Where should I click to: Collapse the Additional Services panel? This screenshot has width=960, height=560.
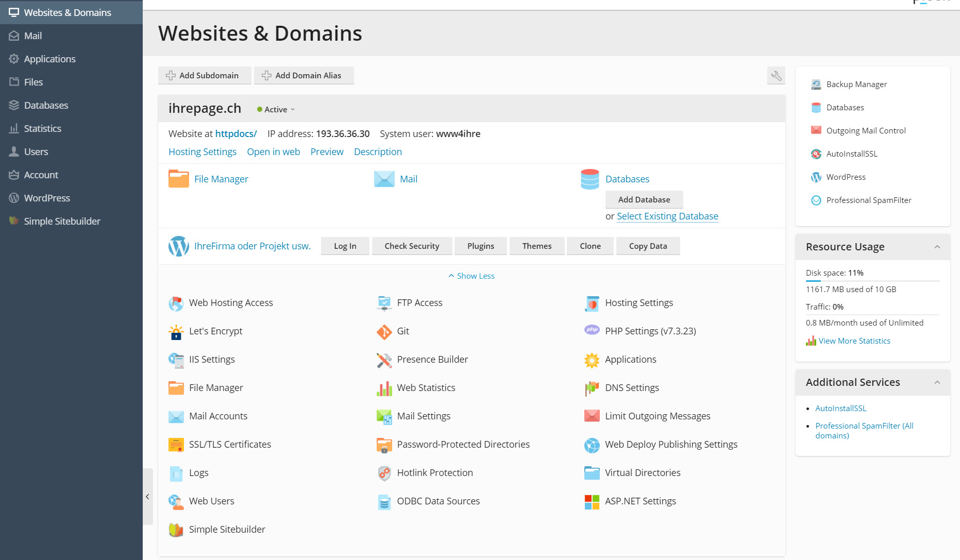pyautogui.click(x=937, y=382)
